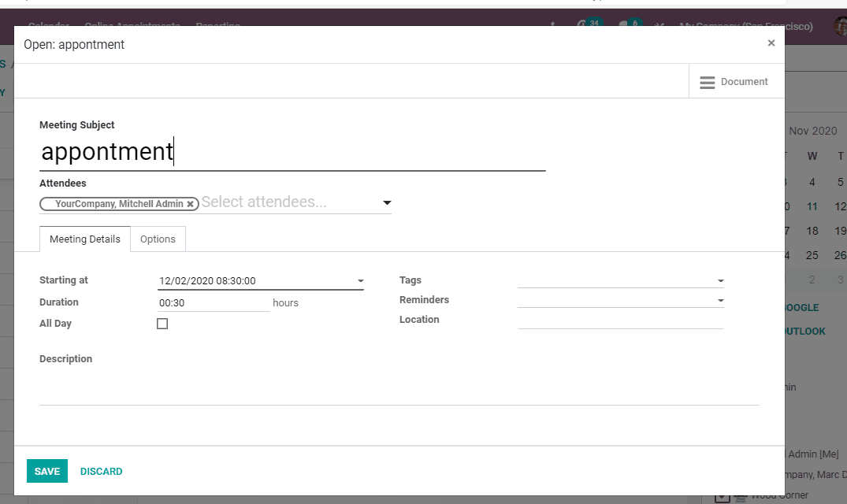Click the Description text area
Screen dimensions: 847x504
point(399,387)
